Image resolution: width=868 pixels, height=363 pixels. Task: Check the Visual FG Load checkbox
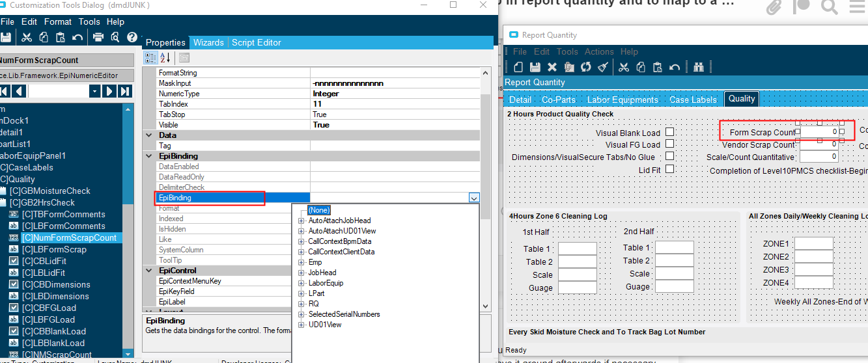click(669, 144)
